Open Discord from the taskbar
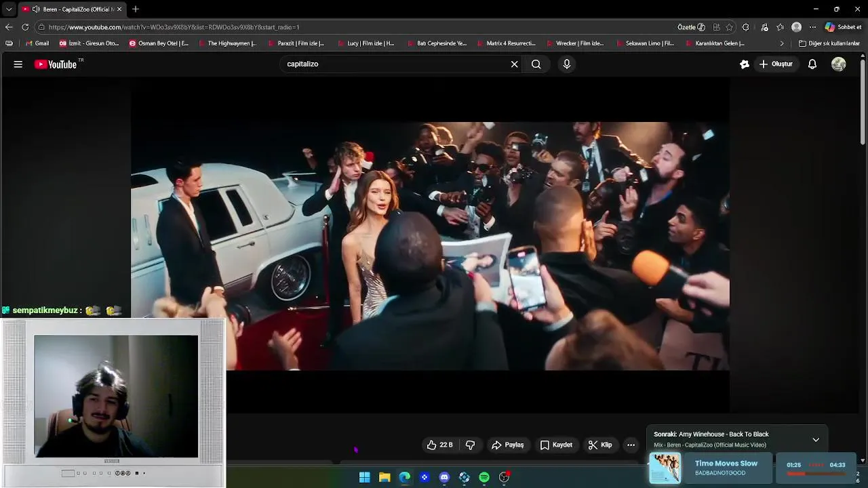 point(444,477)
